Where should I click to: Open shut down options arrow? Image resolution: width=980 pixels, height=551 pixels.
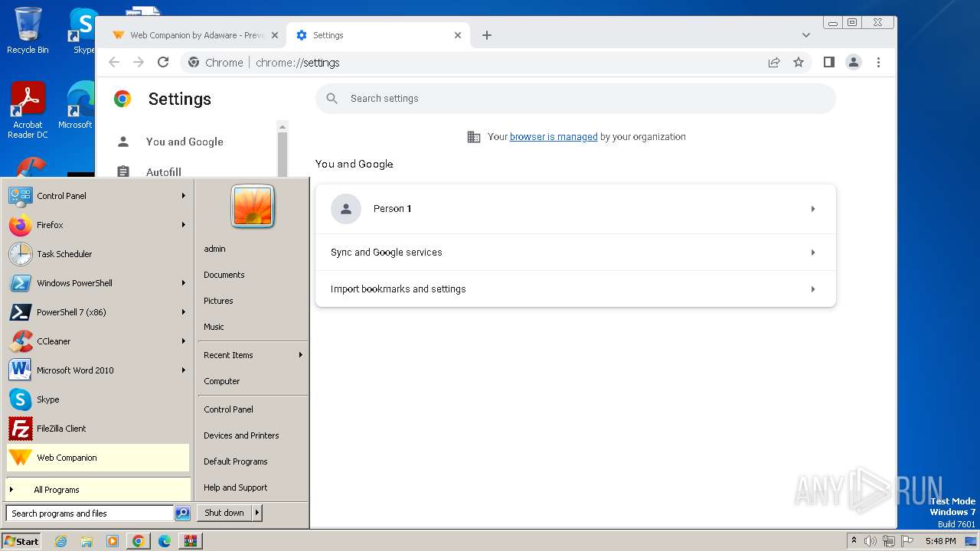pos(257,513)
